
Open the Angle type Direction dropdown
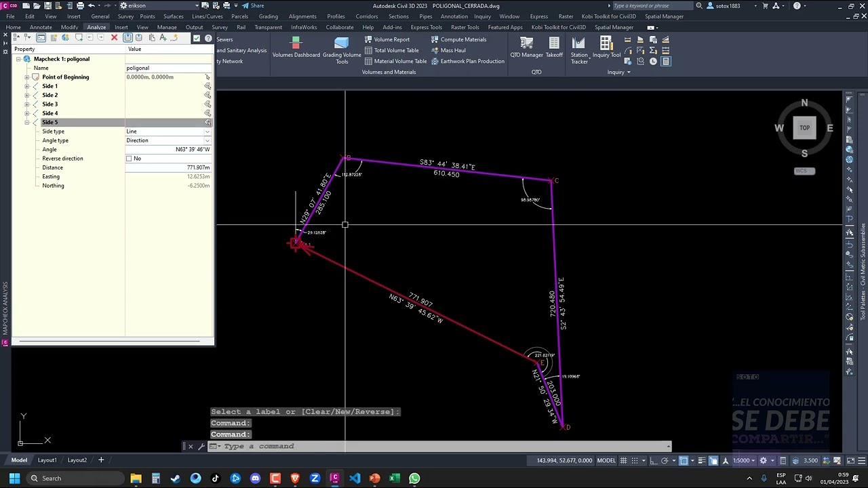208,140
